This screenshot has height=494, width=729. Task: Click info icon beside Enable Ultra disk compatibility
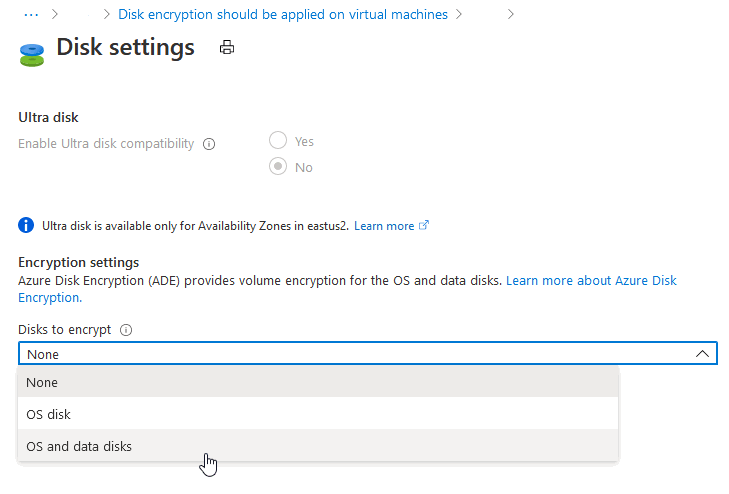pyautogui.click(x=209, y=144)
